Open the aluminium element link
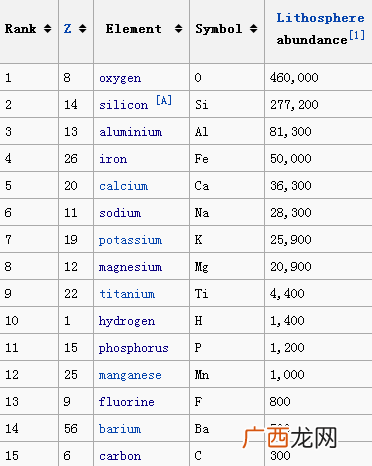This screenshot has height=466, width=372. tap(130, 132)
